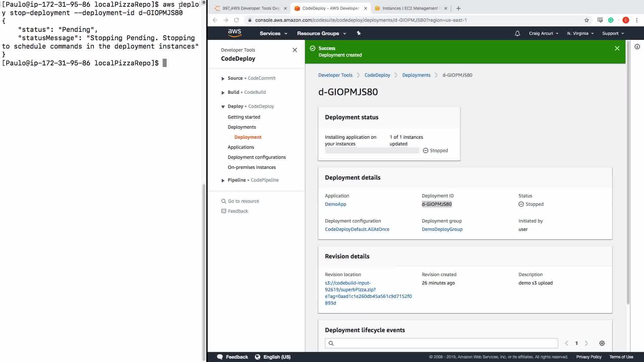Screen dimensions: 644x362
Task: Click the pin shortcut icon in navbar
Action: [359, 33]
